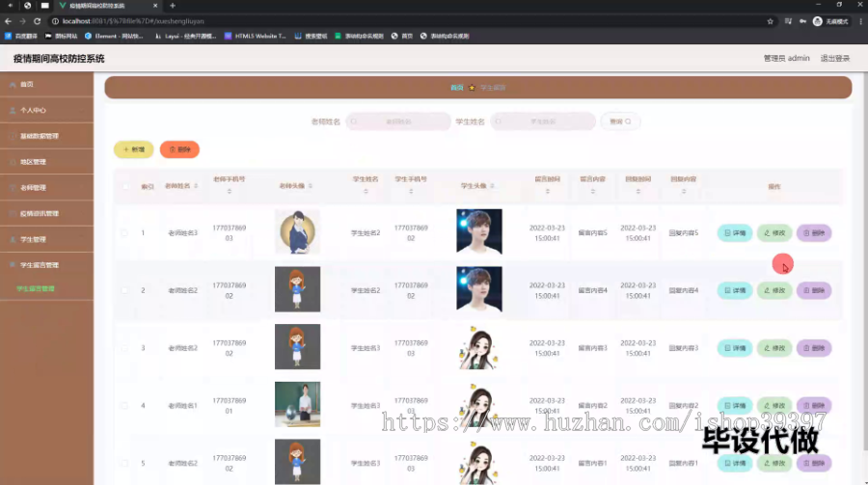Screen dimensions: 868x485
Task: Check the checkbox for row 3
Action: click(124, 348)
